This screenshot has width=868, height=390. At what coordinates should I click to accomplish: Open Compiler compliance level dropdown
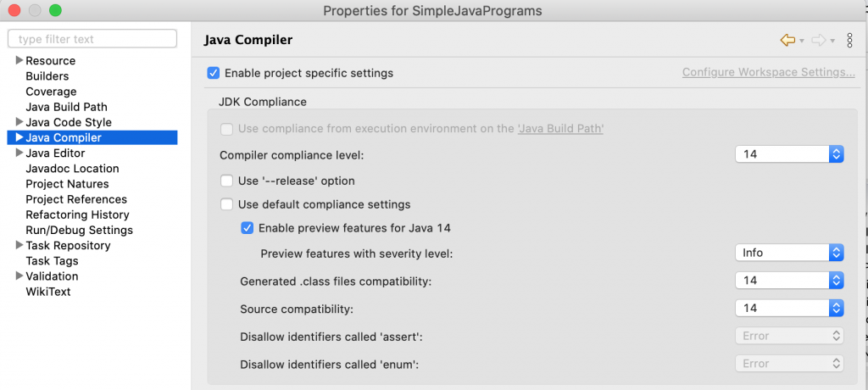(x=789, y=154)
